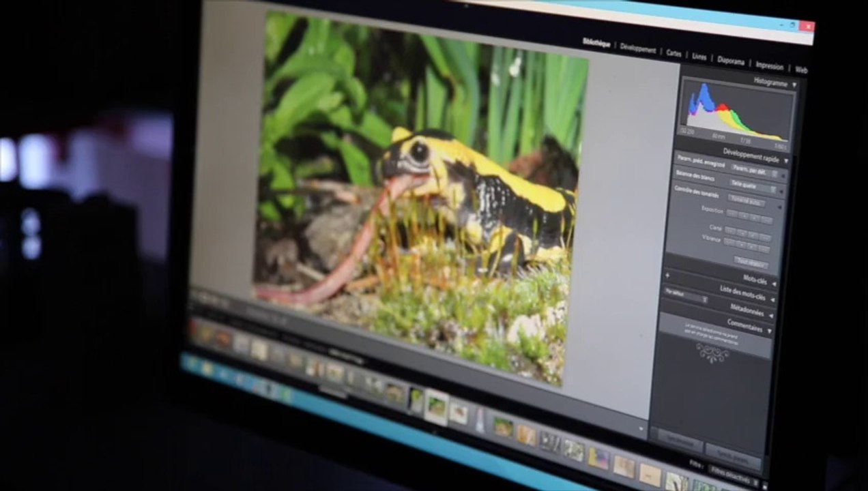Open the Livres module tab

699,57
